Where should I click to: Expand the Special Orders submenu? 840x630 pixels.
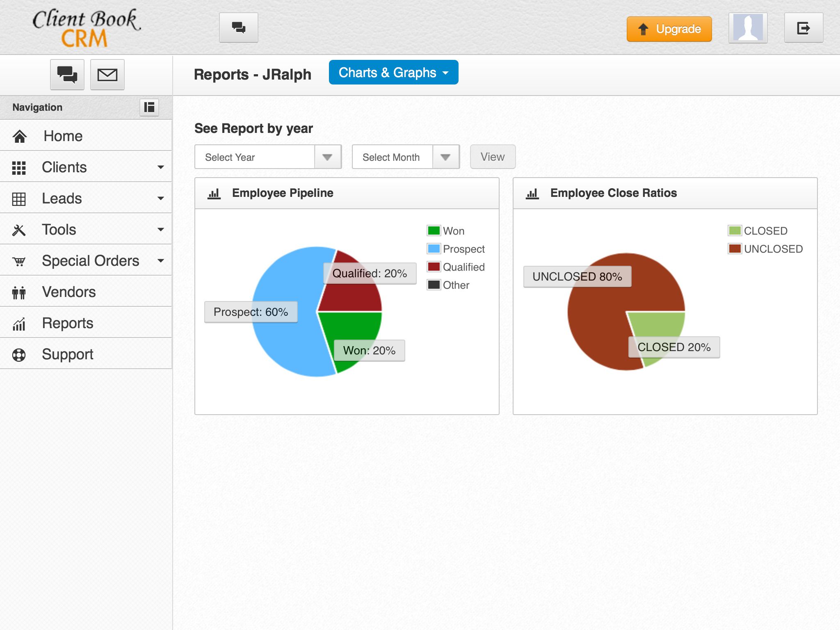161,261
